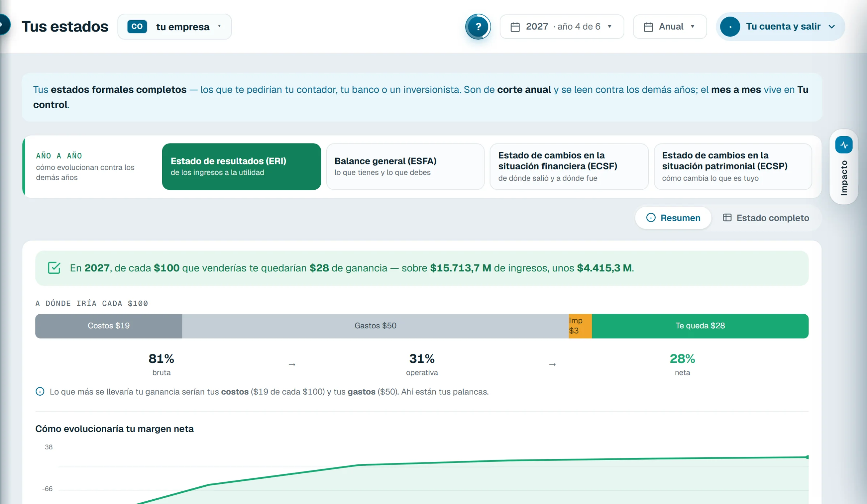This screenshot has height=504, width=867.
Task: Click the CO country badge
Action: [x=137, y=26]
